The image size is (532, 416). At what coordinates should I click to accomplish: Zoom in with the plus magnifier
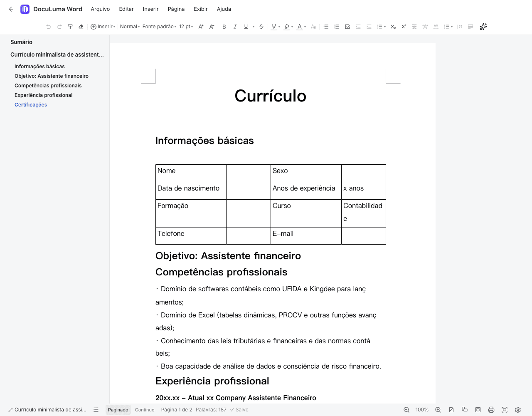[438, 410]
